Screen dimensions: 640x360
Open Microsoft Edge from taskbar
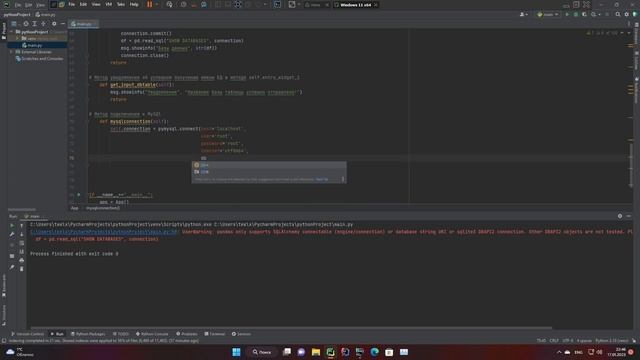374,352
